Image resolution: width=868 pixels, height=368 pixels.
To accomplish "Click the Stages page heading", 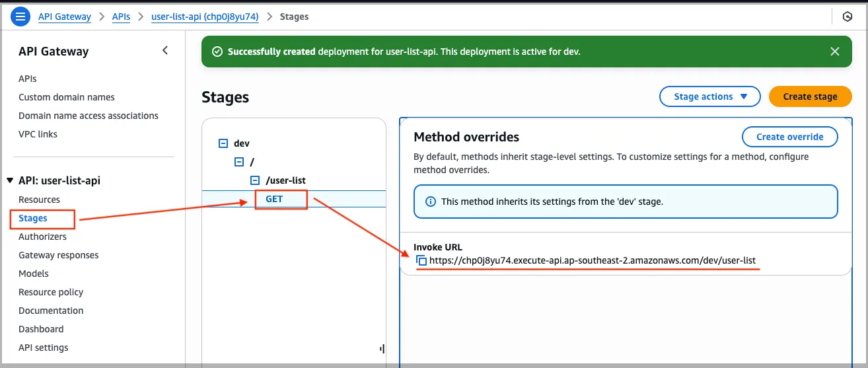I will coord(225,97).
